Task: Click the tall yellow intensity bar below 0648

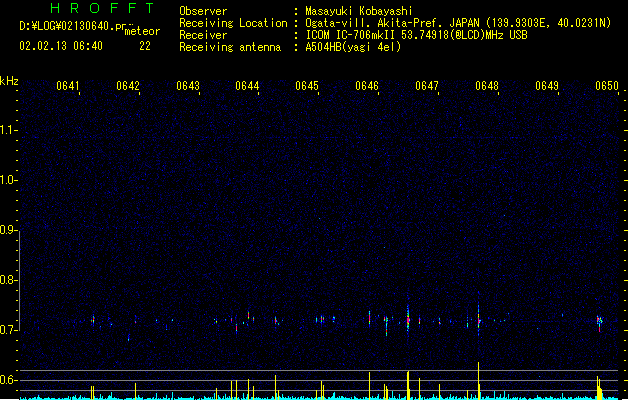Action: pos(479,380)
